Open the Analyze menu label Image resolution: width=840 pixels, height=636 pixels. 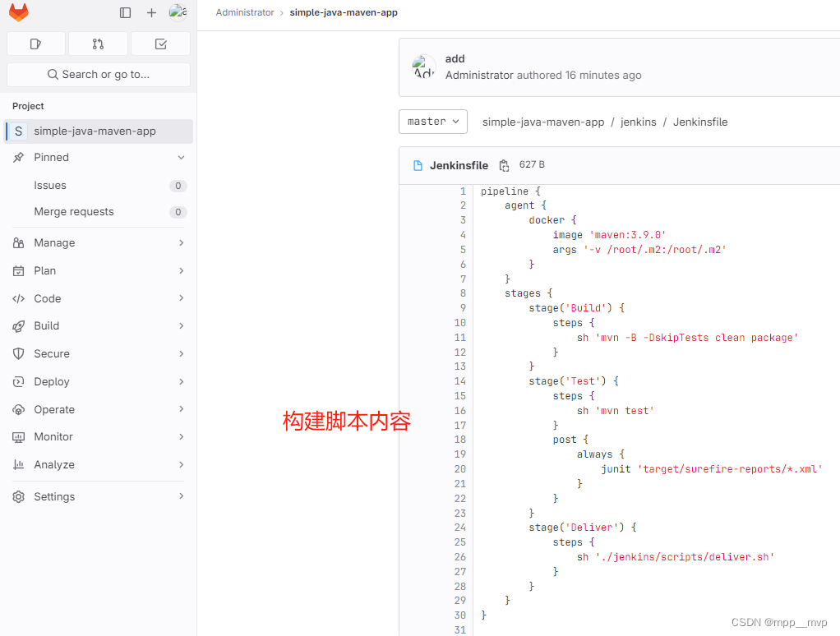pos(54,465)
